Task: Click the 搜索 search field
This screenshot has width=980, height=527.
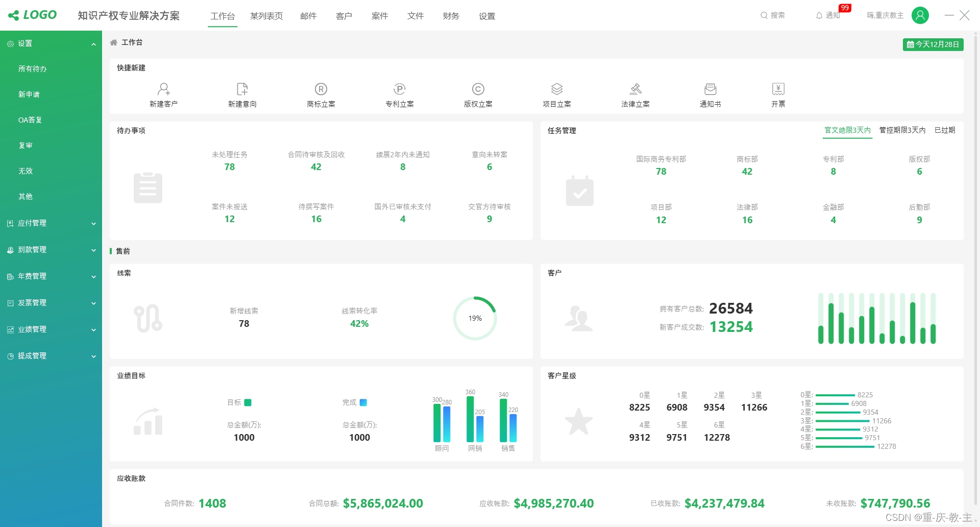Action: pos(773,15)
